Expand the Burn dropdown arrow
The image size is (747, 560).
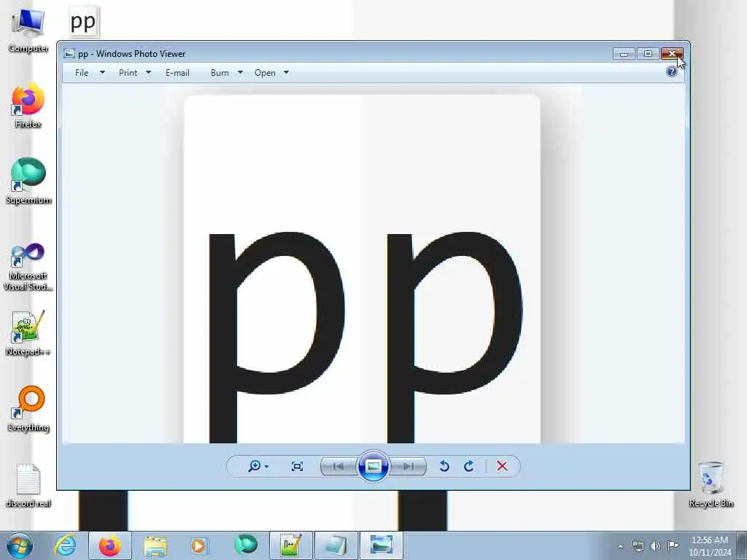(240, 72)
